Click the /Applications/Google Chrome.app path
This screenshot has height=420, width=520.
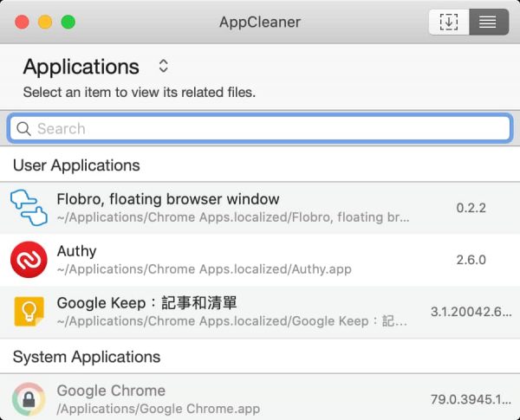click(159, 409)
